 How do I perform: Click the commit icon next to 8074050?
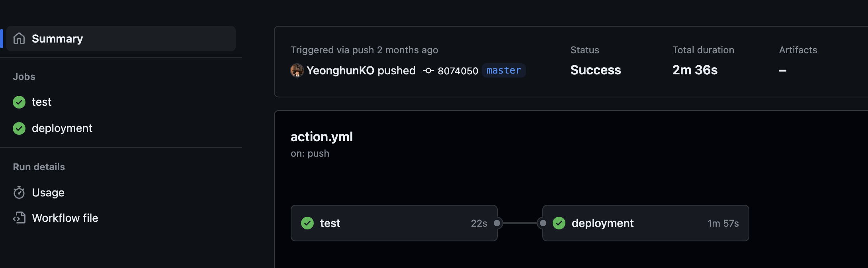click(x=428, y=71)
